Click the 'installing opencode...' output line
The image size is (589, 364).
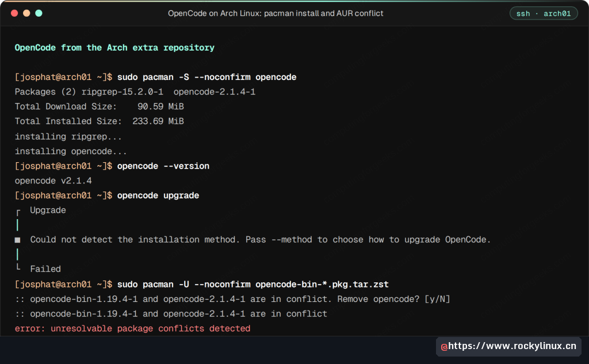(71, 151)
